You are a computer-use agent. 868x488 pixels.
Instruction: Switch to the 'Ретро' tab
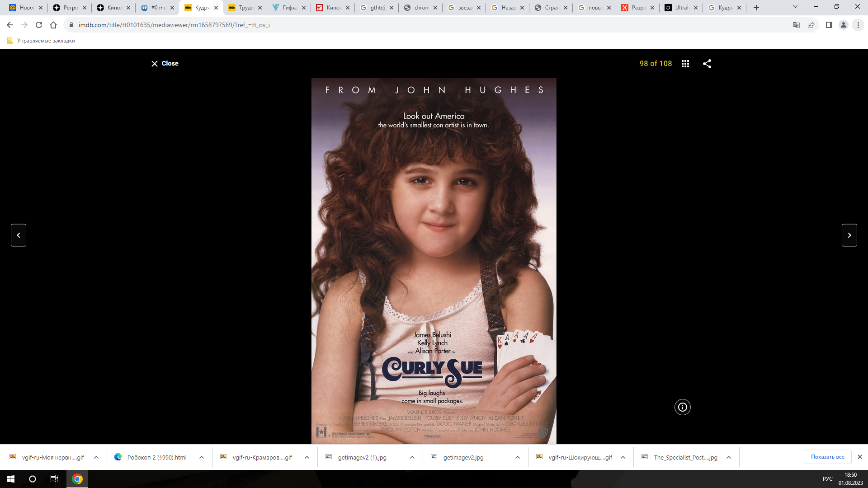click(69, 8)
